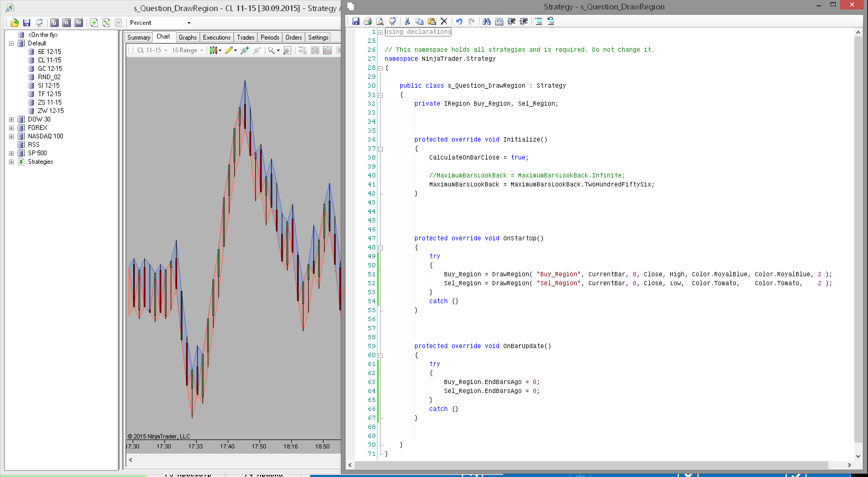Image resolution: width=868 pixels, height=477 pixels.
Task: Toggle the 'w' filter button
Action: (79, 23)
